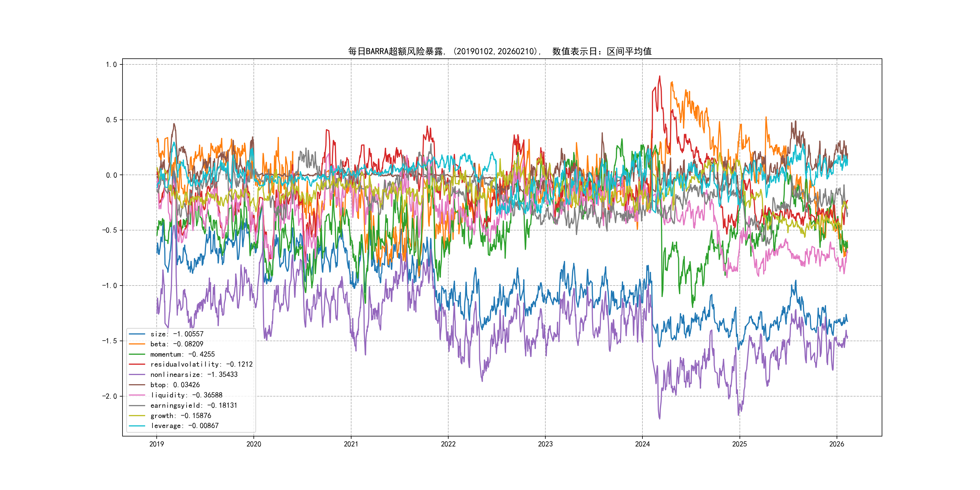This screenshot has width=980, height=490.
Task: Click the 2026 x-axis tick label
Action: coord(837,444)
